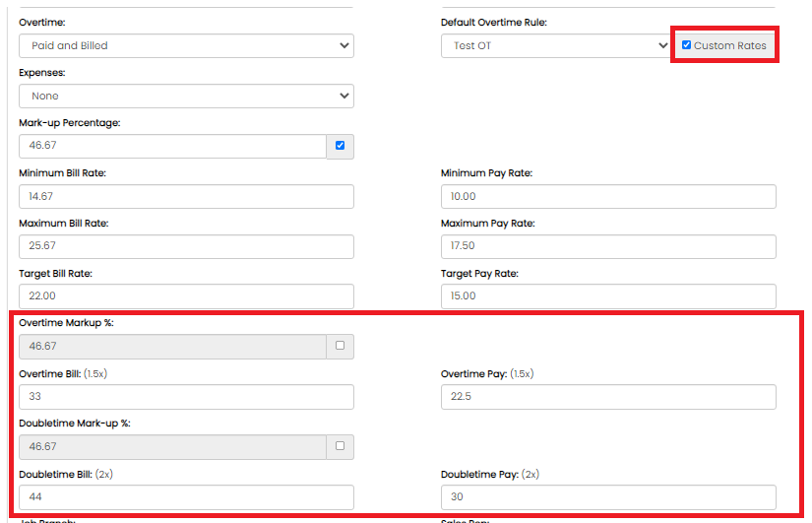Viewport: 812px width, 523px height.
Task: Click the Overtime Bill (1.5x) field
Action: 186,397
